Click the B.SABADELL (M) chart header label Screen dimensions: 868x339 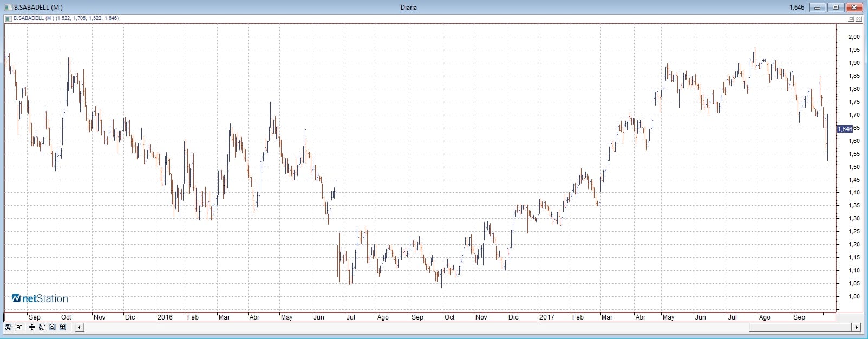[34, 18]
